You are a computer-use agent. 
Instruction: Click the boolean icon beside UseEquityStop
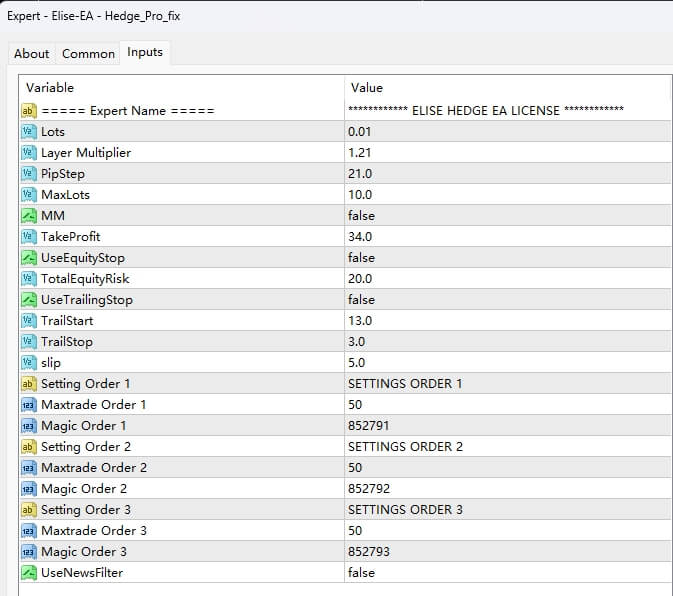pyautogui.click(x=28, y=258)
